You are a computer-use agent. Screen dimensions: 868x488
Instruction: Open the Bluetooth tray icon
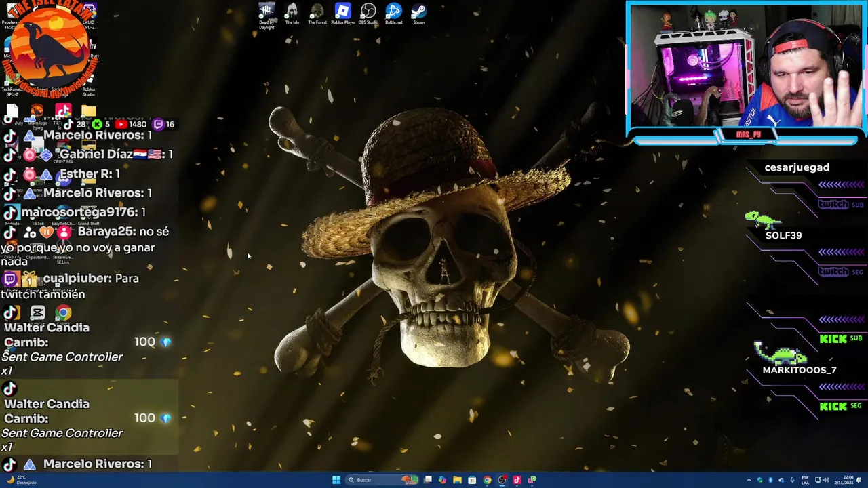(x=770, y=480)
